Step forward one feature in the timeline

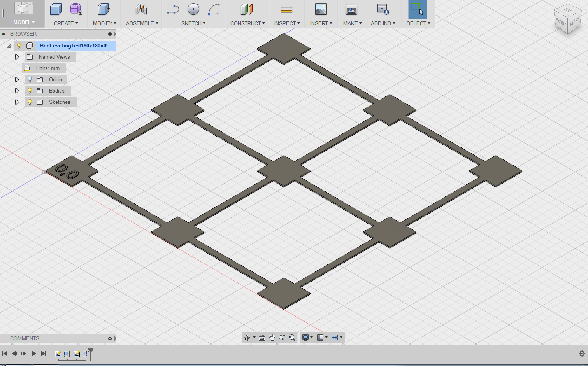click(x=24, y=354)
